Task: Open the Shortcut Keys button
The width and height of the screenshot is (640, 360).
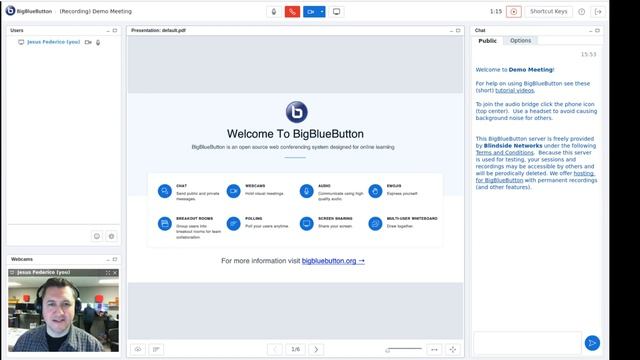Action: click(x=549, y=11)
